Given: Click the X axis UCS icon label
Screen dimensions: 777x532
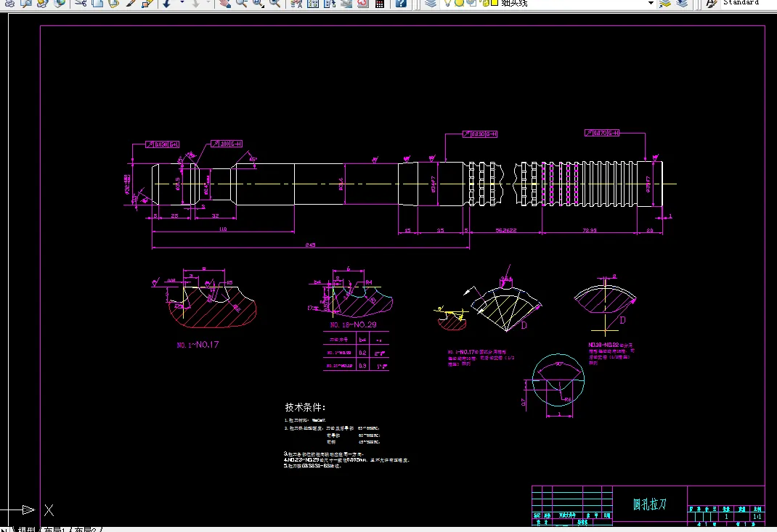Looking at the screenshot, I should tap(49, 510).
